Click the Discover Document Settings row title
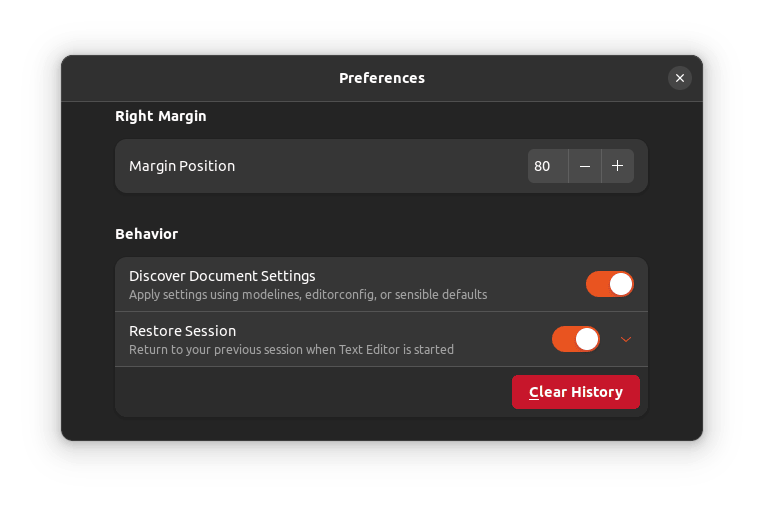This screenshot has height=508, width=764. click(222, 276)
